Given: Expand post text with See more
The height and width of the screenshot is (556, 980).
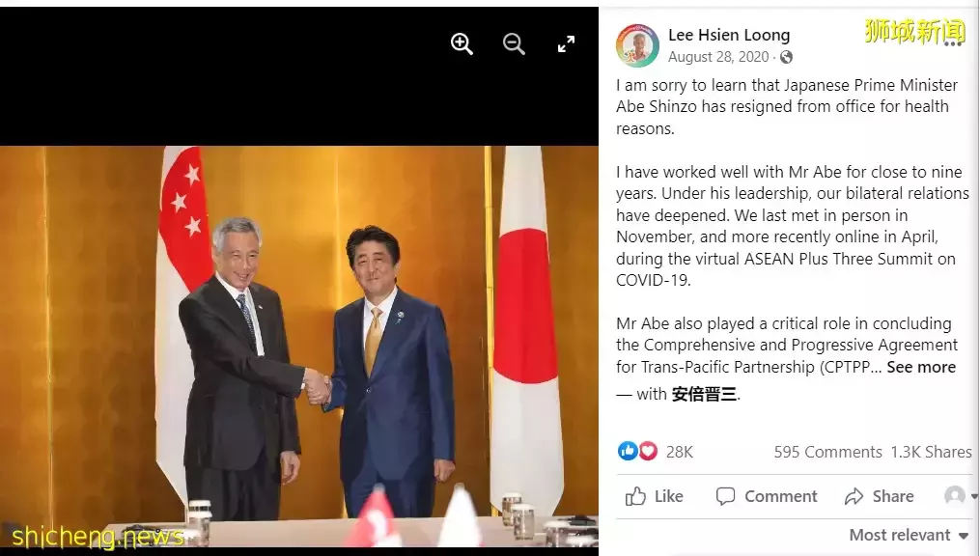Looking at the screenshot, I should (921, 368).
